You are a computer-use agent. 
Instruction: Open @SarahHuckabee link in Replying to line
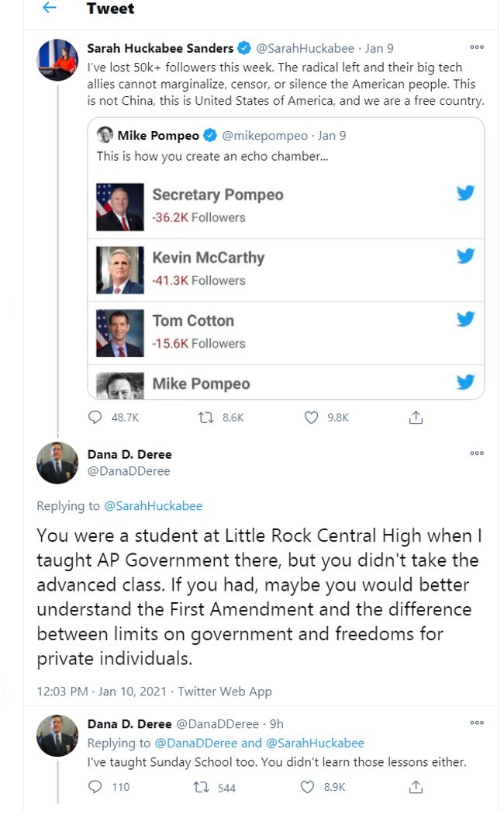[x=153, y=506]
